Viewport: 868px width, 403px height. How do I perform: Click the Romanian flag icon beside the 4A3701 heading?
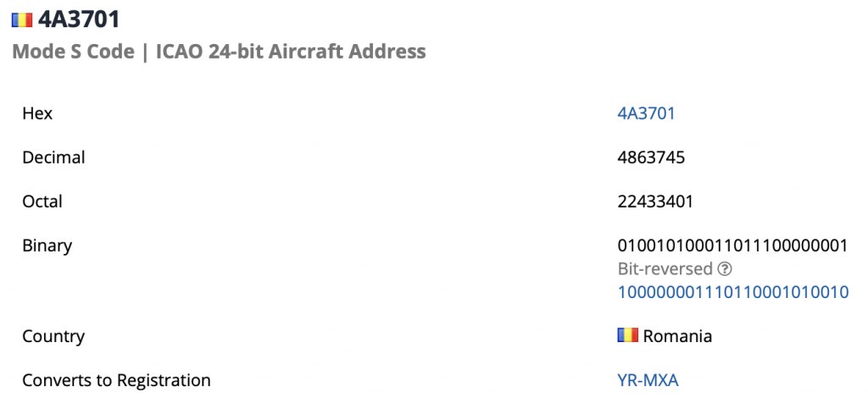click(x=22, y=20)
